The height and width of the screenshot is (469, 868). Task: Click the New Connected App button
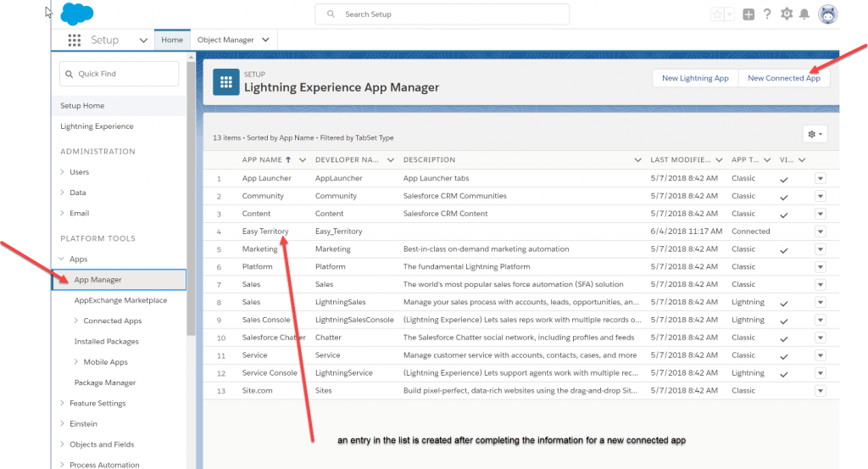click(784, 78)
